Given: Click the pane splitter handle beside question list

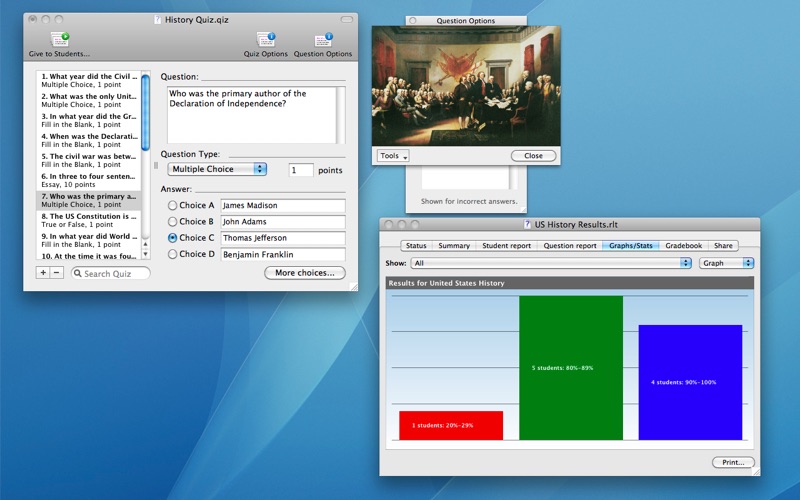Looking at the screenshot, I should coord(156,165).
